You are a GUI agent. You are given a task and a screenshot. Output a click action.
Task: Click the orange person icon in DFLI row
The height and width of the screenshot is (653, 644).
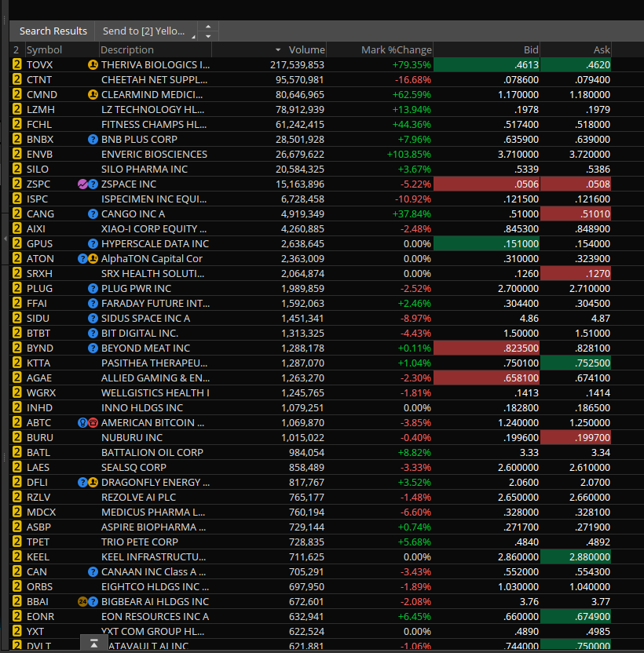(x=93, y=482)
